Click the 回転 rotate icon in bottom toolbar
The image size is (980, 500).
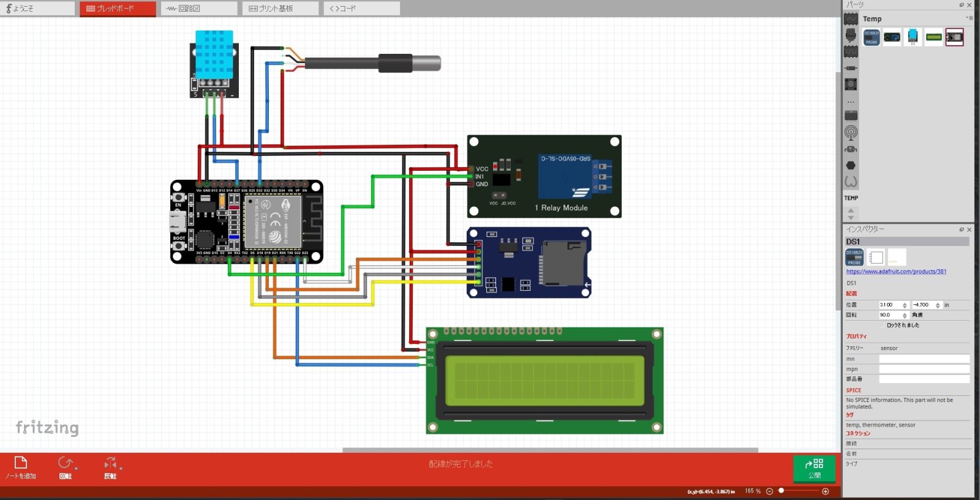66,463
